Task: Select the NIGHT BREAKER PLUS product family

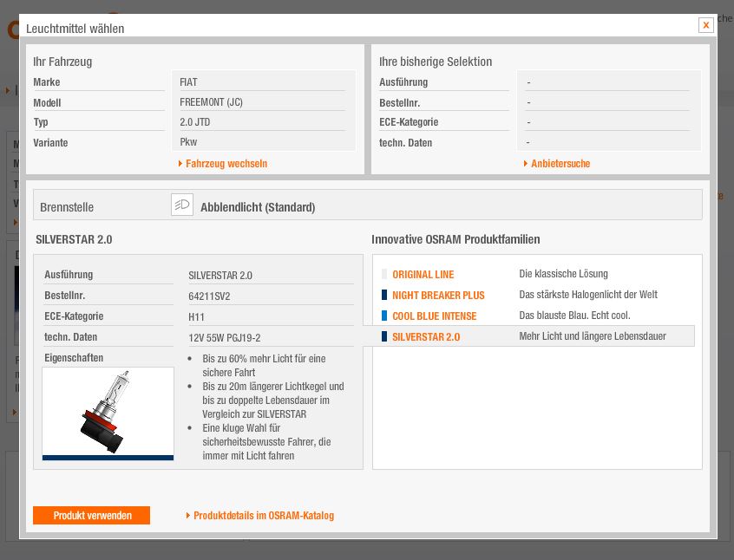Action: (x=438, y=296)
